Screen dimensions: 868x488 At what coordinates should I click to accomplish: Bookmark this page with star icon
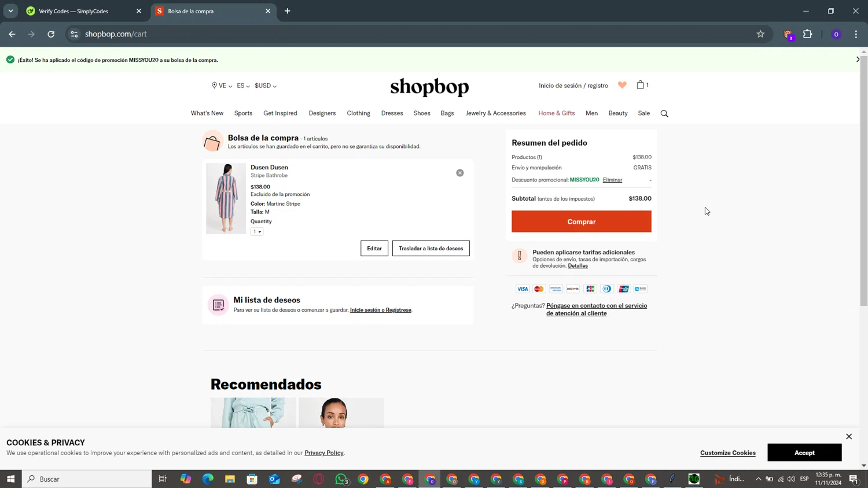[760, 34]
